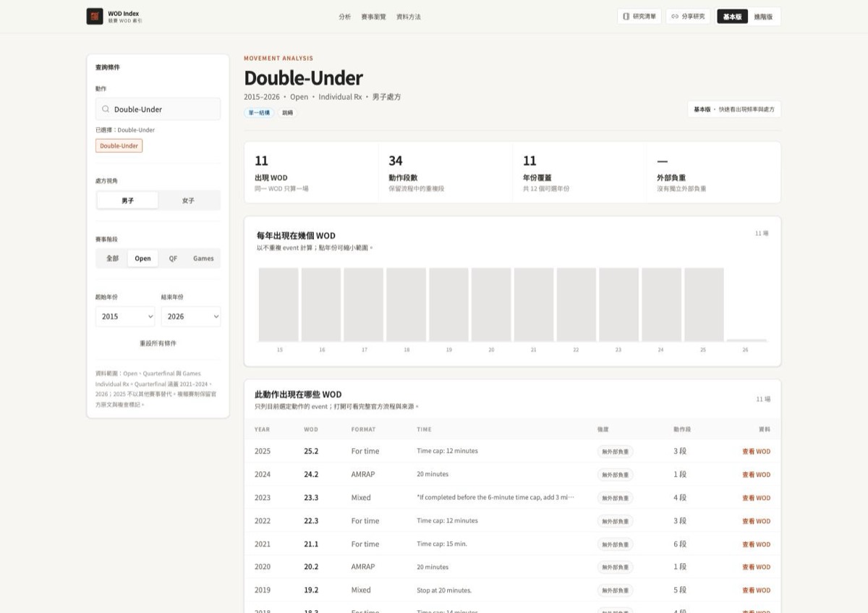
Task: Click the chart bar for year 17
Action: point(364,305)
